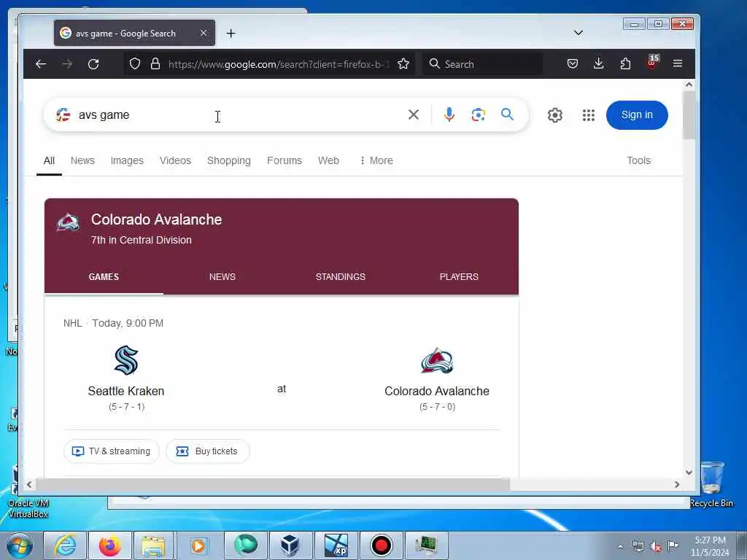Open VirtualBox cube icon in taskbar

point(290,545)
